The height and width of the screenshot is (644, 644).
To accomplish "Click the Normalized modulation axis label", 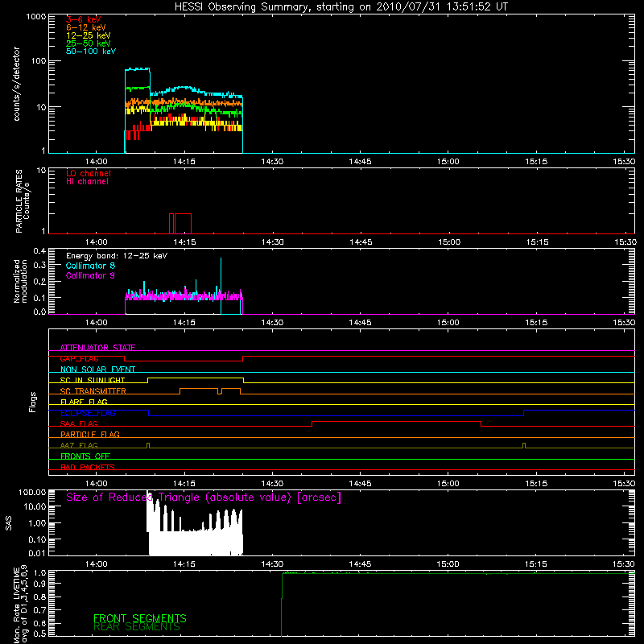I will pyautogui.click(x=20, y=281).
